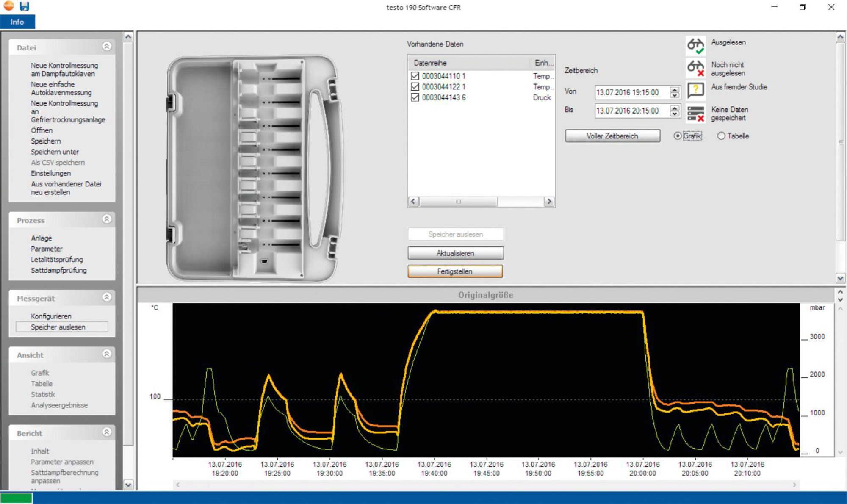Click the testo logo icon
Viewport: 847px width, 504px height.
pyautogui.click(x=8, y=6)
